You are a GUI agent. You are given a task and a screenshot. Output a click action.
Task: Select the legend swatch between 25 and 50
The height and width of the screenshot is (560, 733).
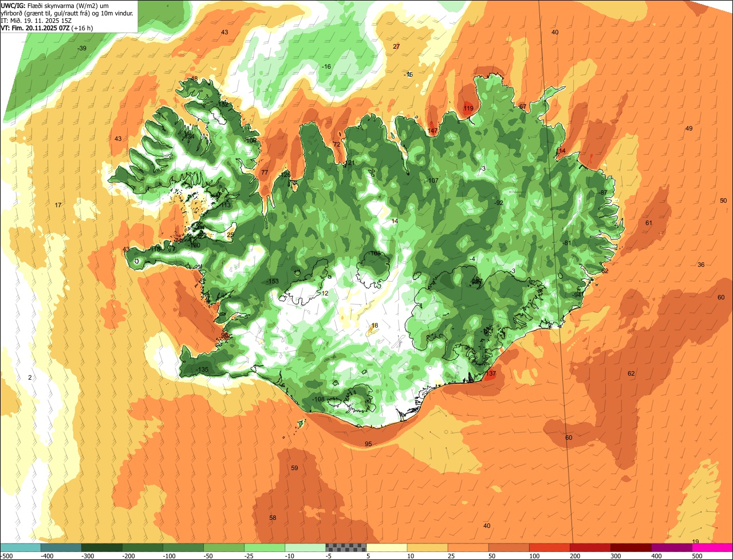[468, 547]
